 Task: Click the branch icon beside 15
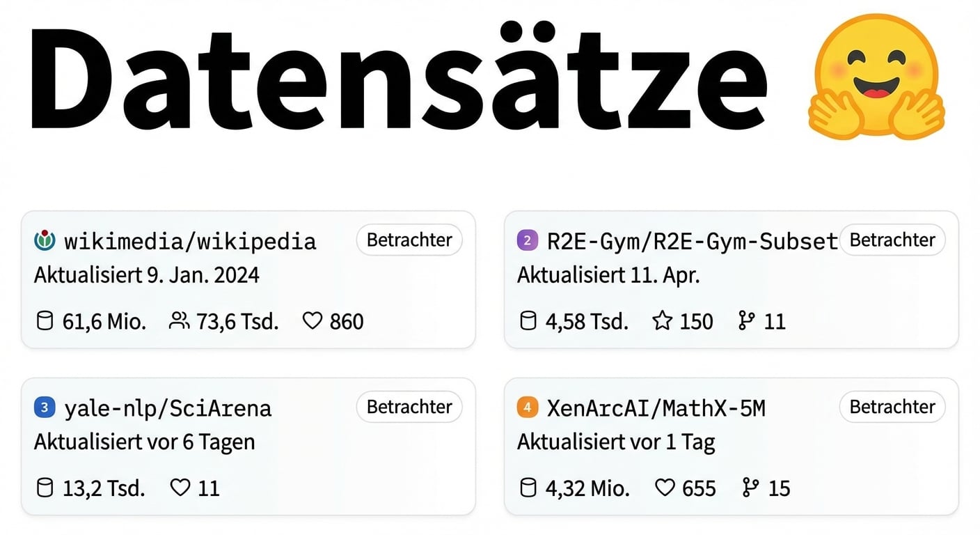point(748,488)
